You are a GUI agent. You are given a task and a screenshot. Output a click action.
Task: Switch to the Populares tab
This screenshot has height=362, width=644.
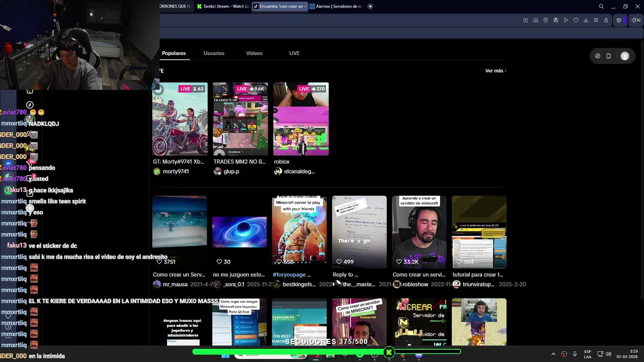click(x=174, y=53)
